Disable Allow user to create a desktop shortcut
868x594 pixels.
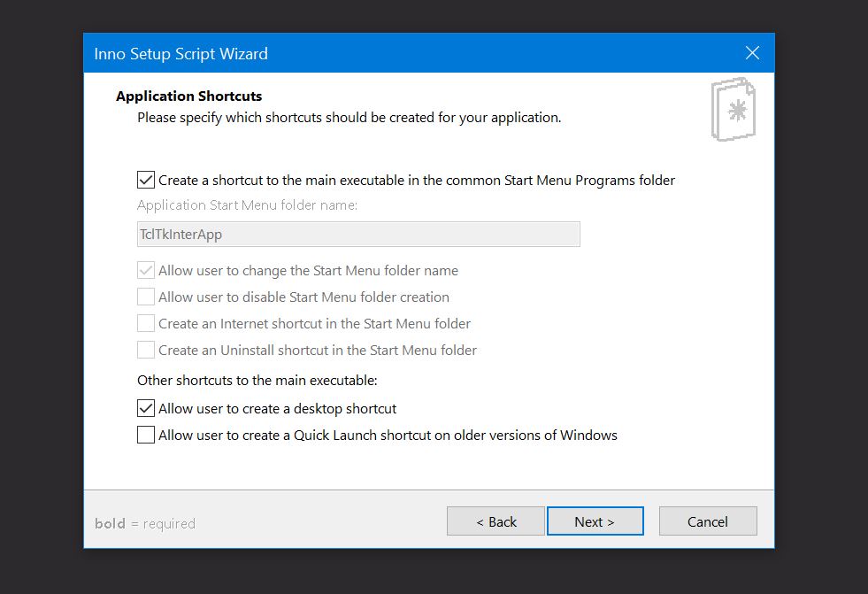tap(146, 409)
